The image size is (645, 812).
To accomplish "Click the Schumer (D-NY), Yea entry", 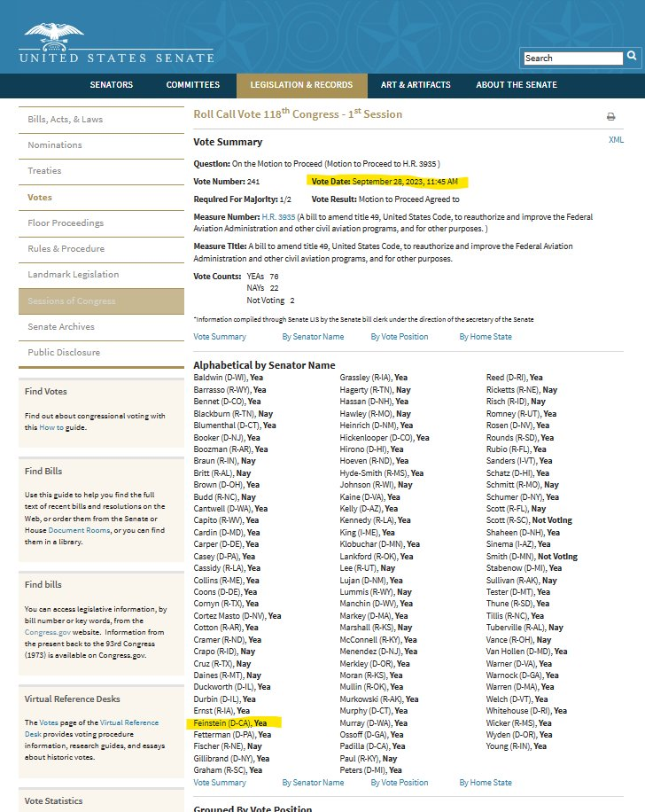I will tap(523, 497).
